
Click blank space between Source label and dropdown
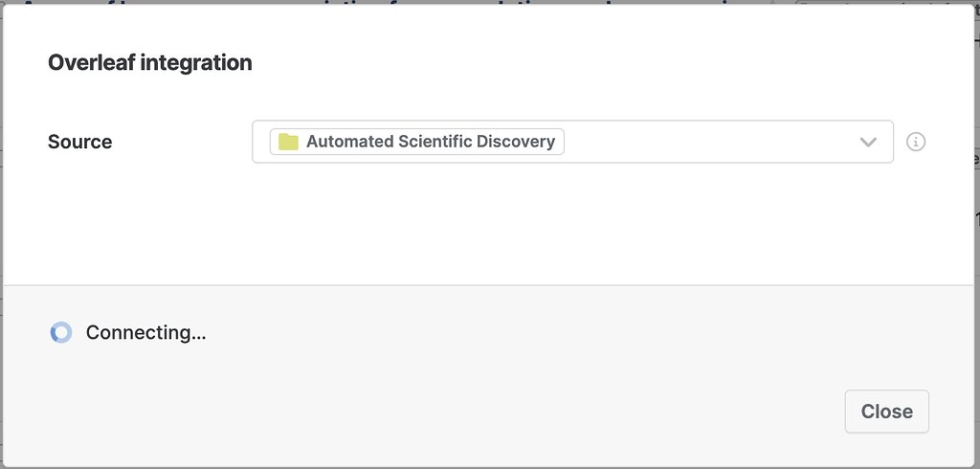182,142
